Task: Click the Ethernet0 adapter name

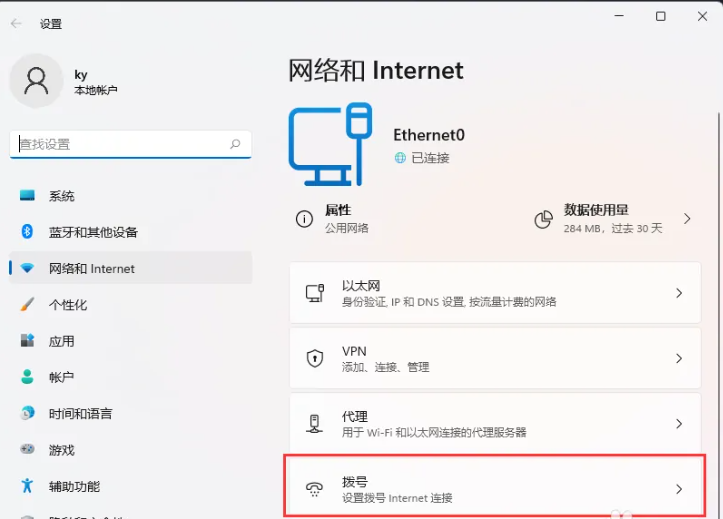Action: 429,135
